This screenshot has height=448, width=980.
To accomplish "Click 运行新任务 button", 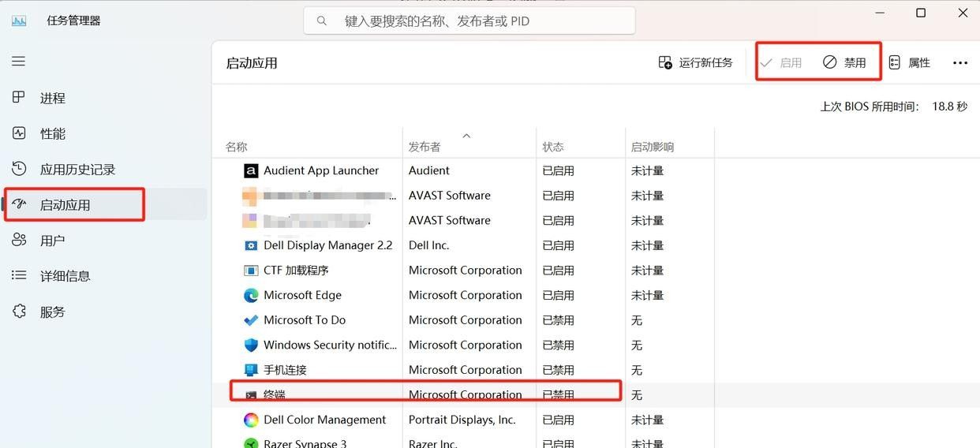I will pyautogui.click(x=696, y=62).
